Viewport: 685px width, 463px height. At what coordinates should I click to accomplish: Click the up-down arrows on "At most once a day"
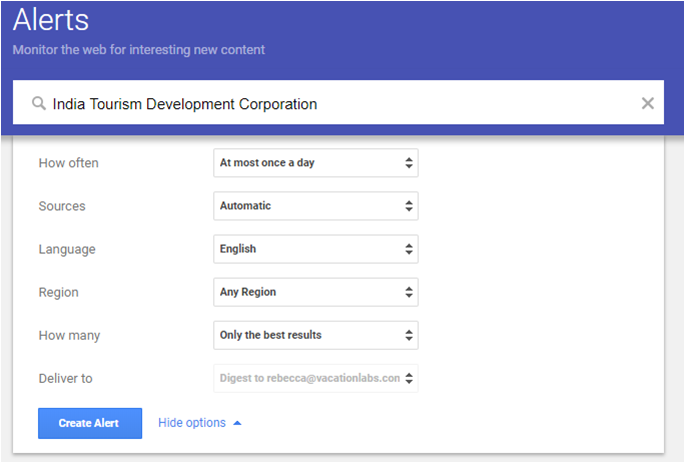point(408,163)
